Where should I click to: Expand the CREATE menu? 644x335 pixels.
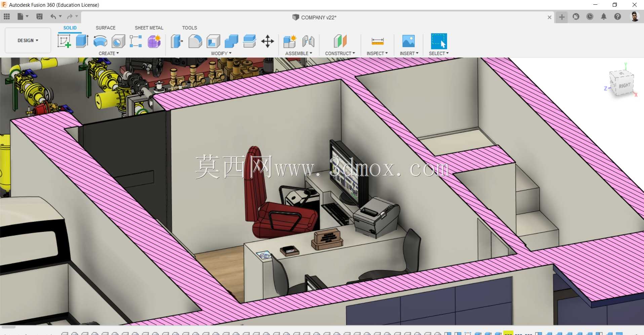click(109, 53)
